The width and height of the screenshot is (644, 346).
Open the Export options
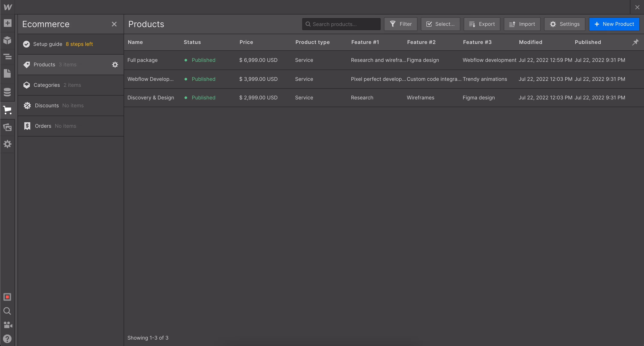pyautogui.click(x=482, y=24)
